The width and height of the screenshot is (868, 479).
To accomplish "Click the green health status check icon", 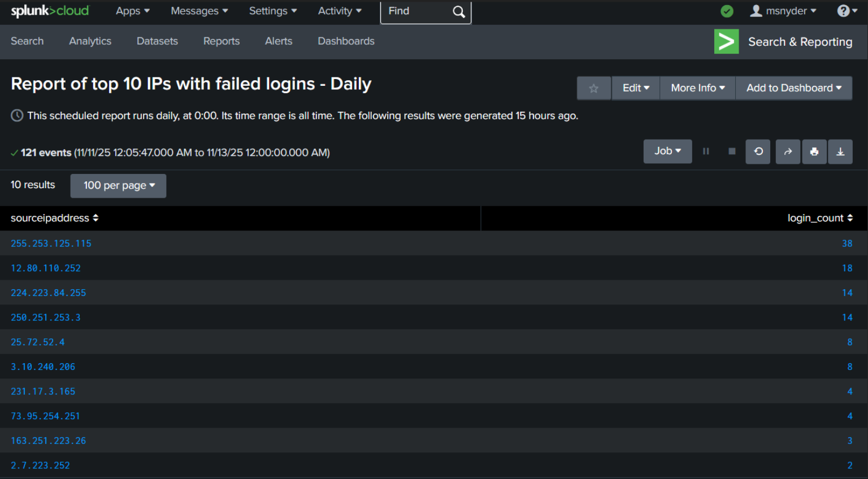I will (x=727, y=11).
